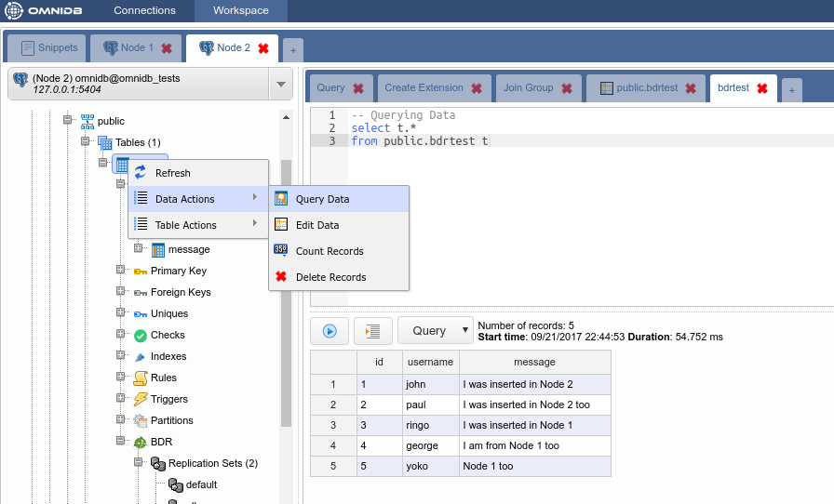Close the Node 1 connection tab
The width and height of the screenshot is (834, 504).
[x=167, y=48]
